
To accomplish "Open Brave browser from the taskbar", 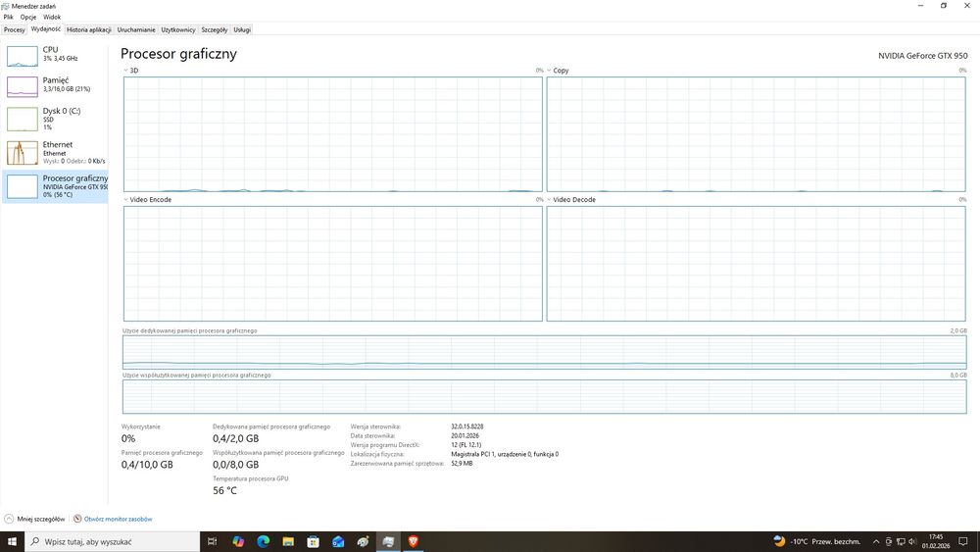I will [414, 541].
